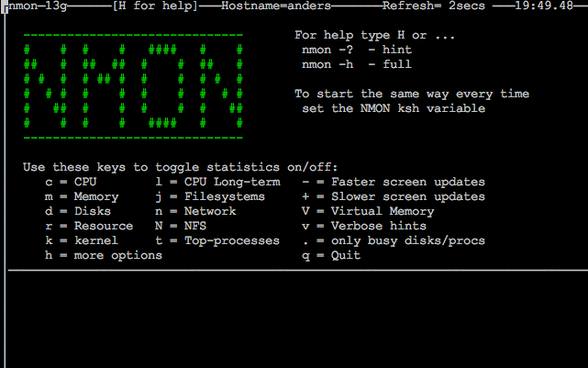Select the 'Hostname=anders' header text
The height and width of the screenshot is (368, 588).
[276, 6]
